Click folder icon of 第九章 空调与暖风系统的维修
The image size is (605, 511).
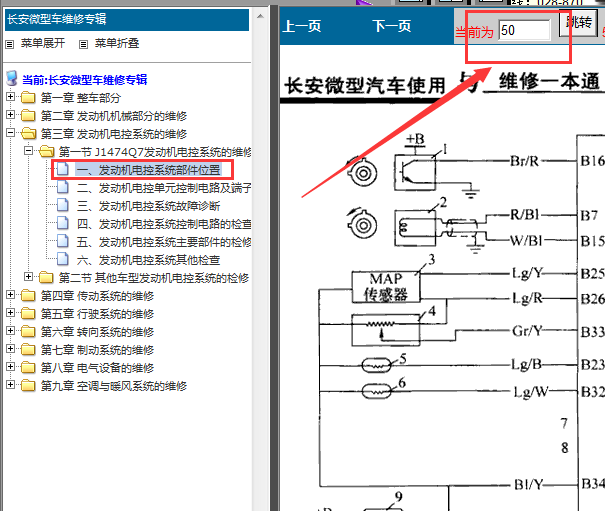(28, 385)
